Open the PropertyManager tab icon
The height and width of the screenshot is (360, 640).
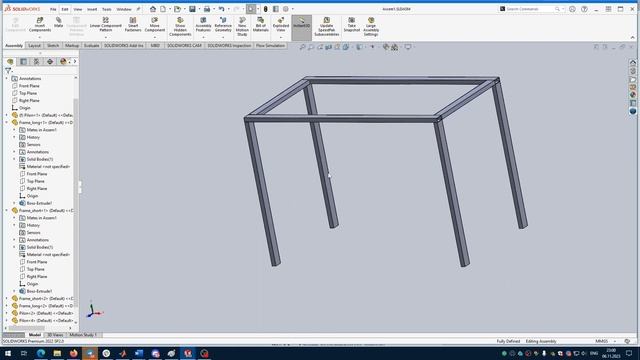point(23,62)
